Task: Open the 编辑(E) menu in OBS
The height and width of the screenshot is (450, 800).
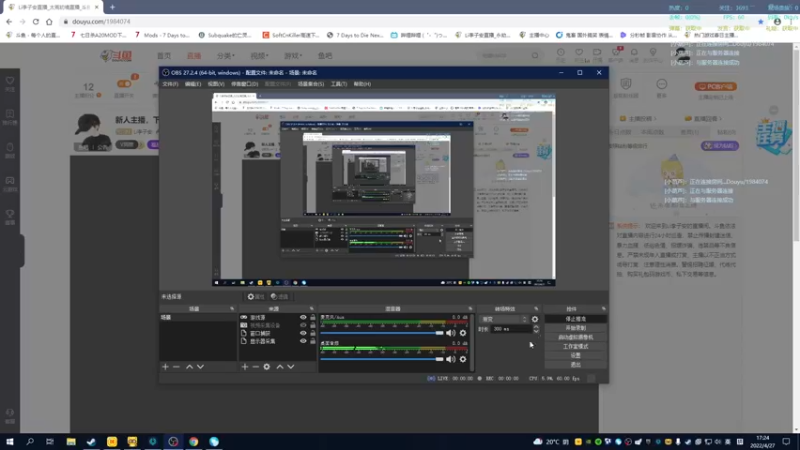Action: tap(193, 84)
